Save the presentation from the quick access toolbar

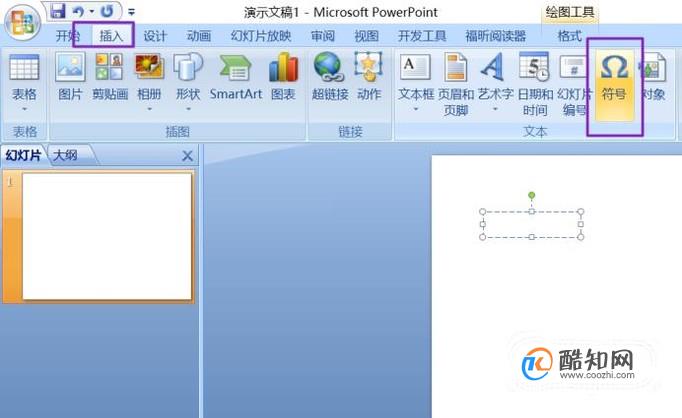57,10
